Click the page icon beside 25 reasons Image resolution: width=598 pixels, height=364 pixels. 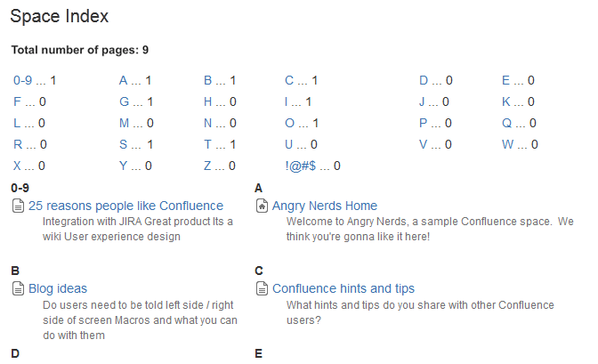coord(18,206)
